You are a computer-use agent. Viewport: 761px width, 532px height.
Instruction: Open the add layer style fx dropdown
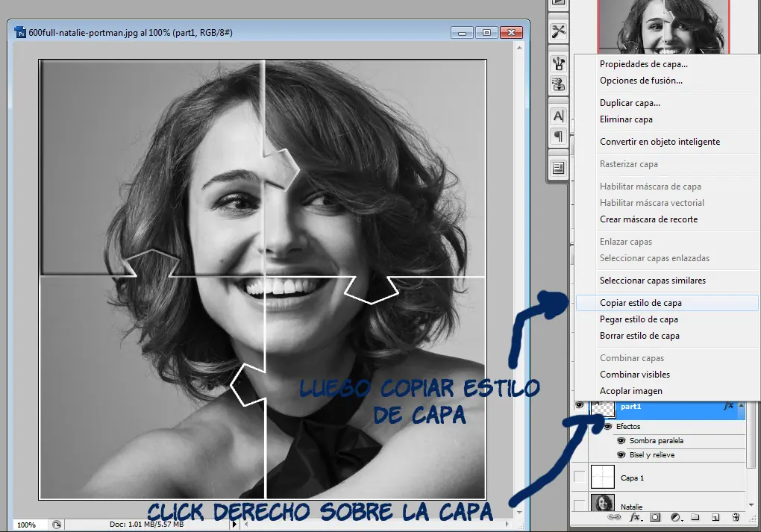[x=635, y=517]
